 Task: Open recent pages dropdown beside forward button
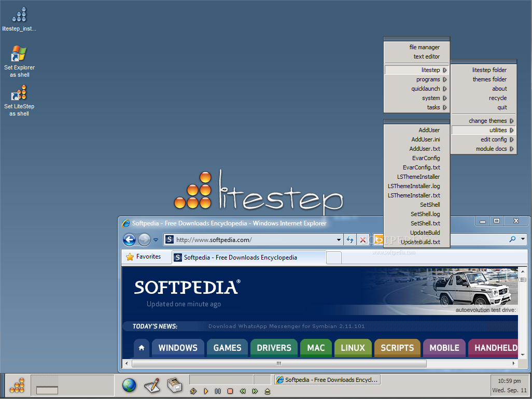pos(156,240)
